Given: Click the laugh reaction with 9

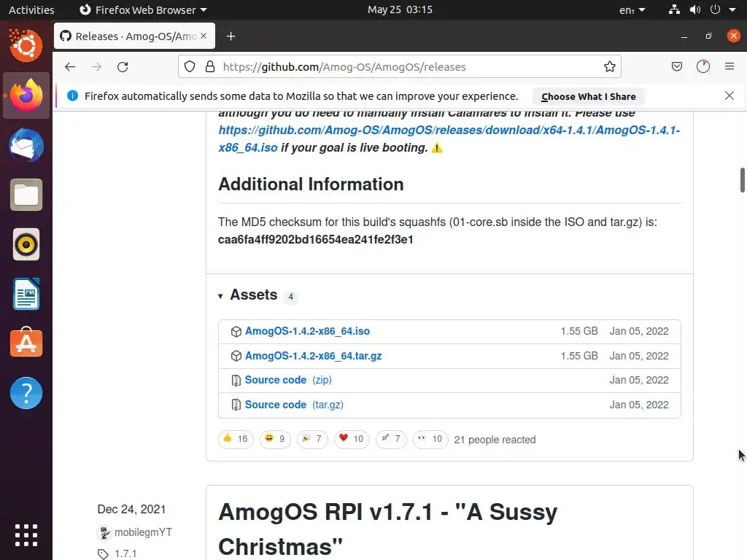Looking at the screenshot, I should [x=275, y=439].
